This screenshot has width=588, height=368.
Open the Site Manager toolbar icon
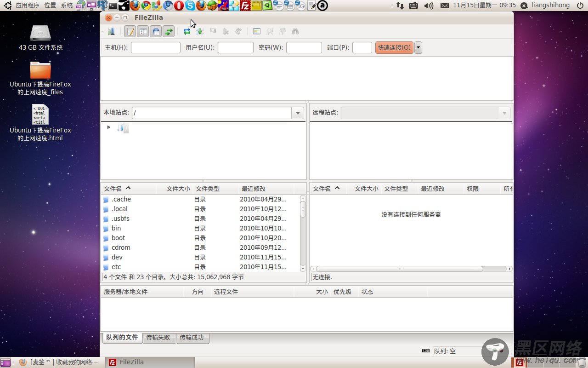point(111,32)
